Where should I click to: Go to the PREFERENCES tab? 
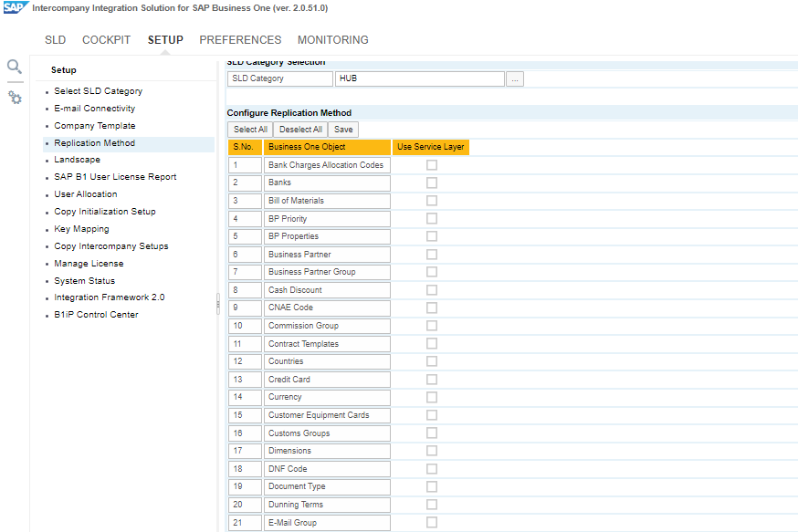point(240,40)
